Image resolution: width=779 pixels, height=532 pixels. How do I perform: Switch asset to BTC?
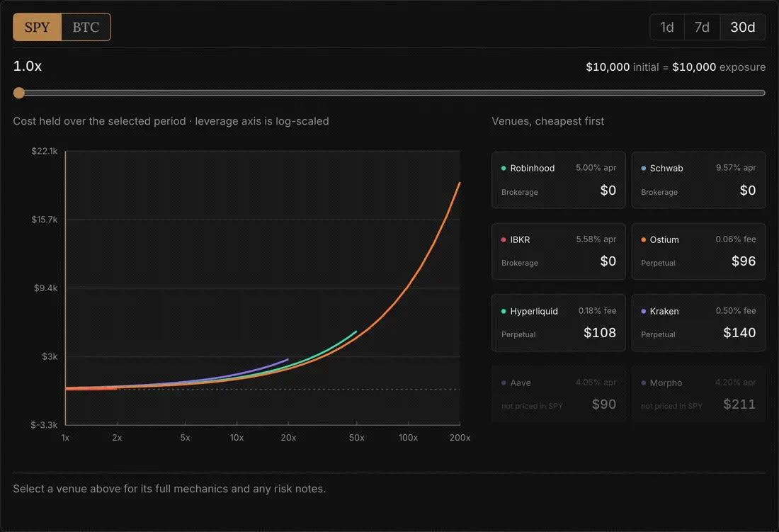pos(86,27)
